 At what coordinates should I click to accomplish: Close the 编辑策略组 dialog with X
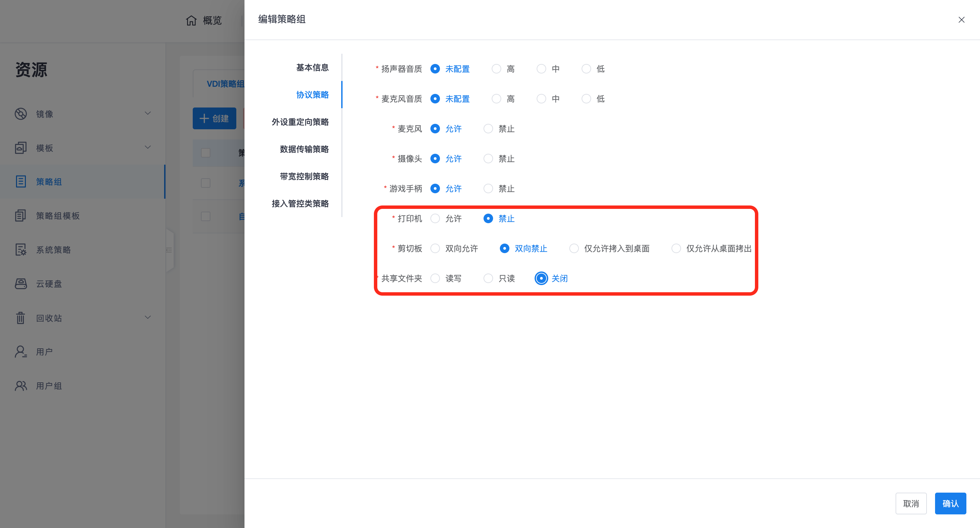(961, 20)
